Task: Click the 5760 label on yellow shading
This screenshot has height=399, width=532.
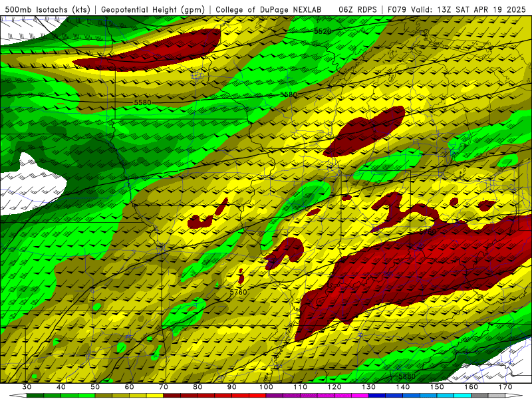Action: (x=238, y=292)
